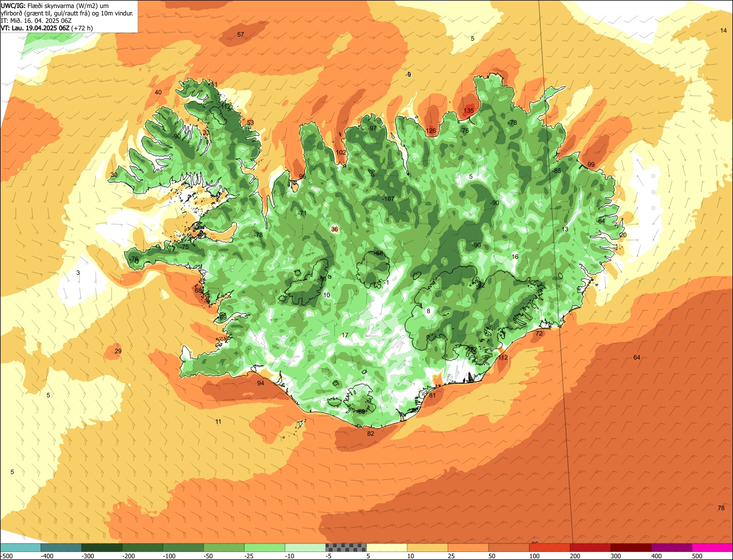Image resolution: width=733 pixels, height=560 pixels.
Task: Click the legend swatch between 100 and 200
Action: pos(549,547)
